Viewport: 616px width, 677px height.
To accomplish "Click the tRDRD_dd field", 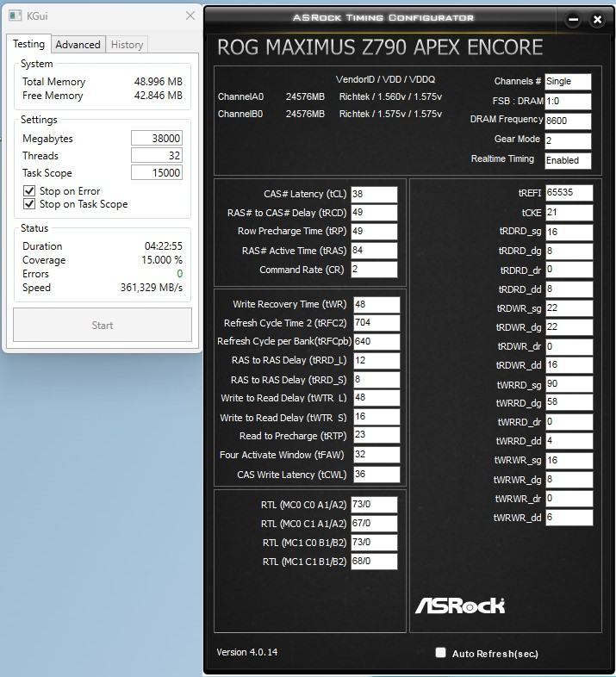I will [x=569, y=289].
